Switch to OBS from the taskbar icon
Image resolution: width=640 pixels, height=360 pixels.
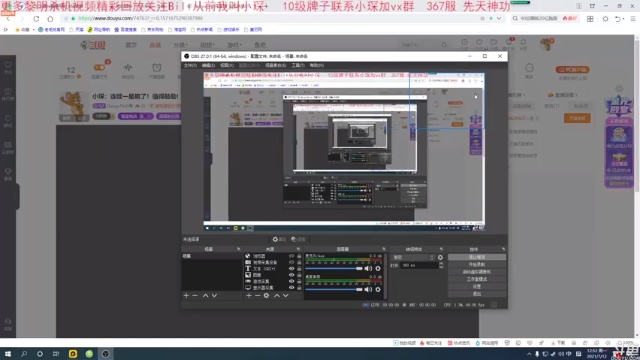click(x=105, y=354)
